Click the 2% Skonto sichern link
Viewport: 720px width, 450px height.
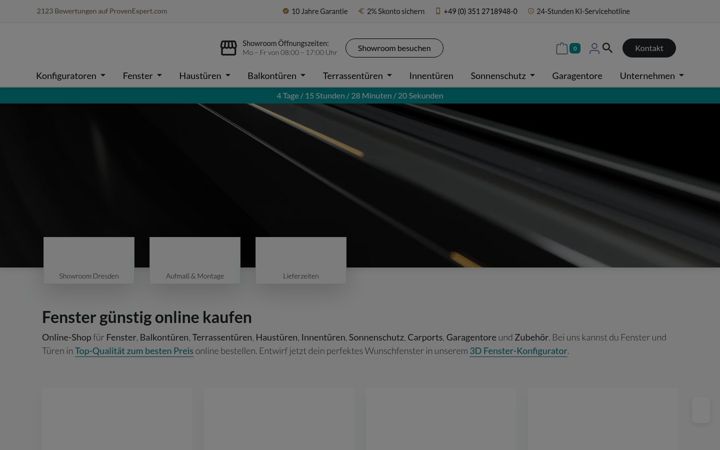coord(395,11)
